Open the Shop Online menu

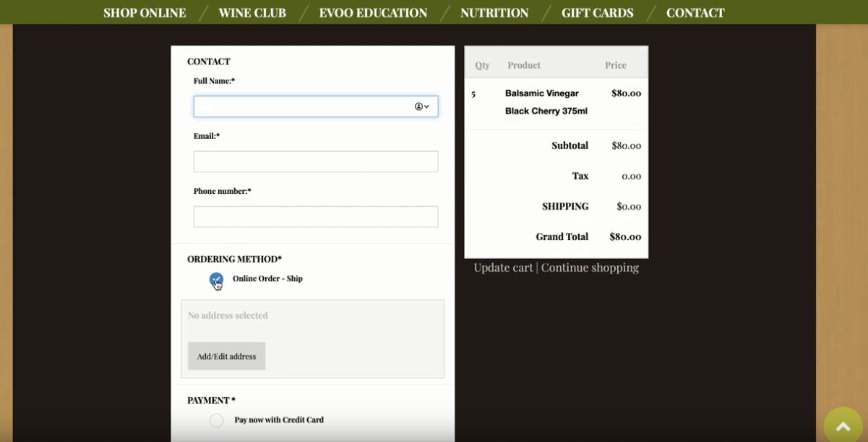click(x=145, y=12)
